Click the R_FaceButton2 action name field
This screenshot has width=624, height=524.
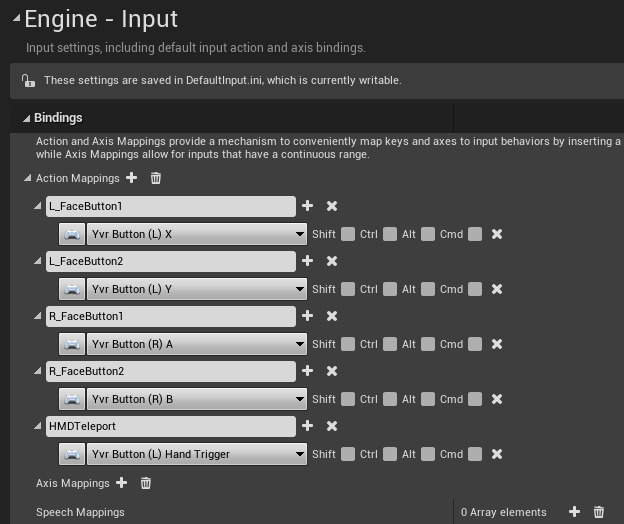point(170,371)
